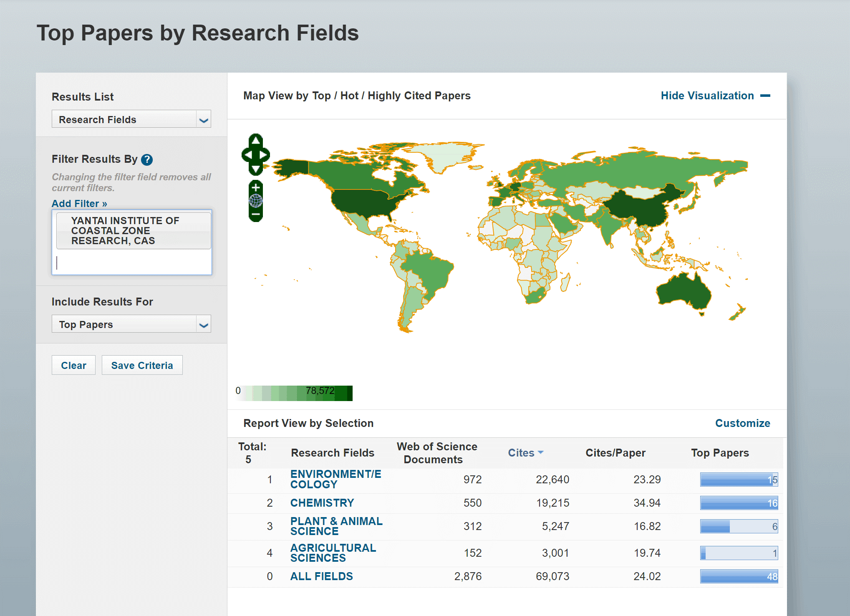Zoom out of the map
The image size is (850, 616).
[x=256, y=215]
